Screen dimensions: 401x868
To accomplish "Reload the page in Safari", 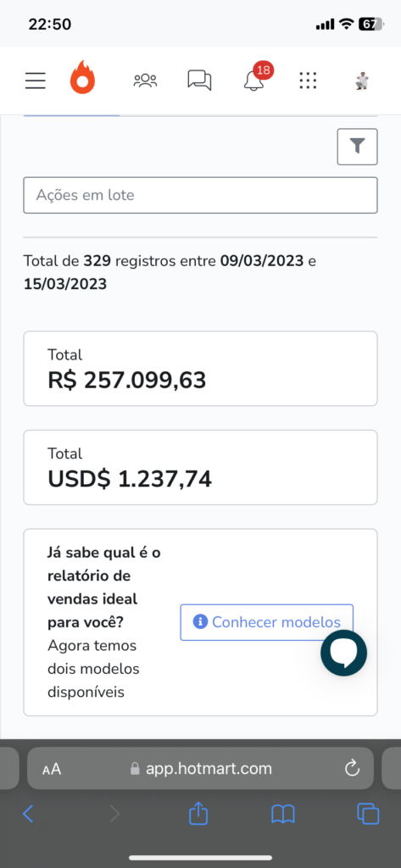I will (353, 768).
